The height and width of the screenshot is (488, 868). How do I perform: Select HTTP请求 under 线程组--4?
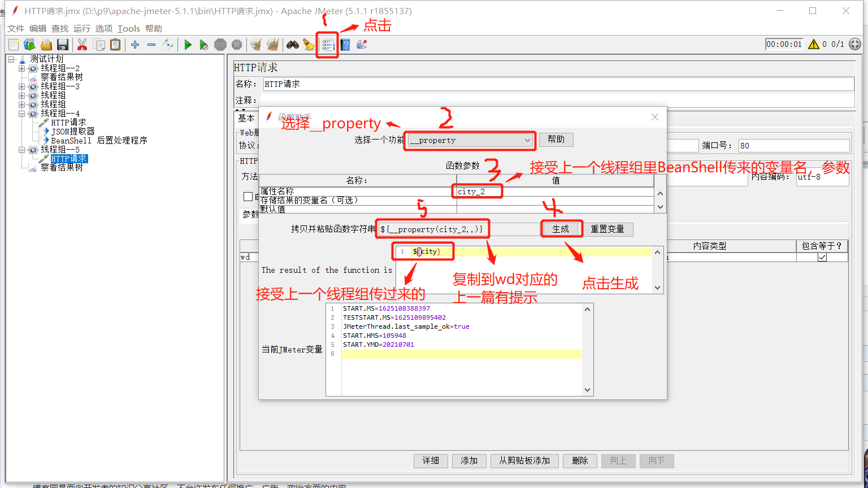click(x=68, y=123)
